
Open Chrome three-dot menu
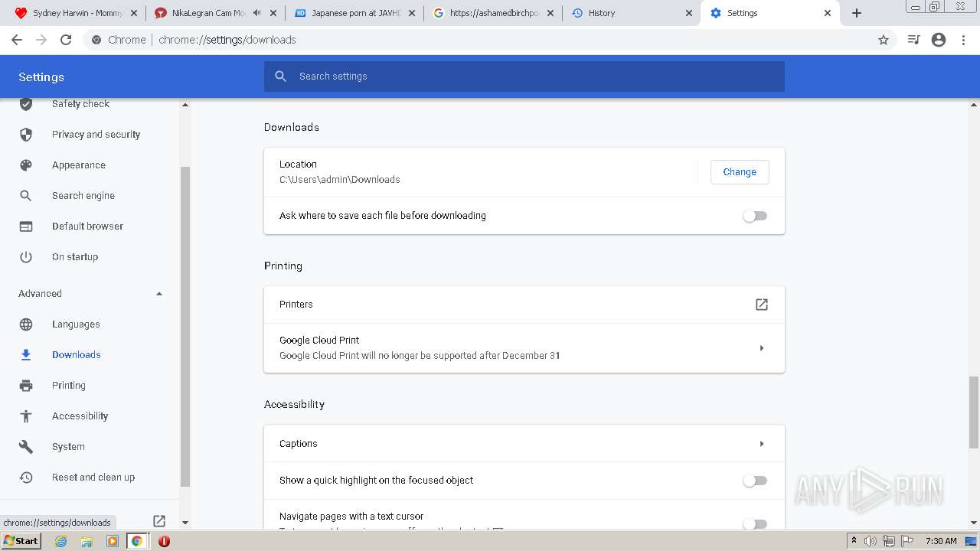(x=964, y=40)
